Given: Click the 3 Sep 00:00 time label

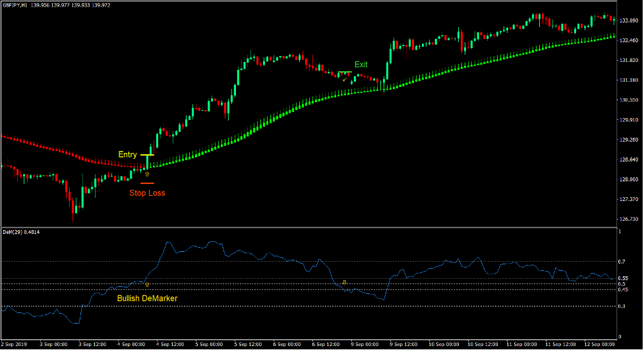Looking at the screenshot, I should point(53,344).
